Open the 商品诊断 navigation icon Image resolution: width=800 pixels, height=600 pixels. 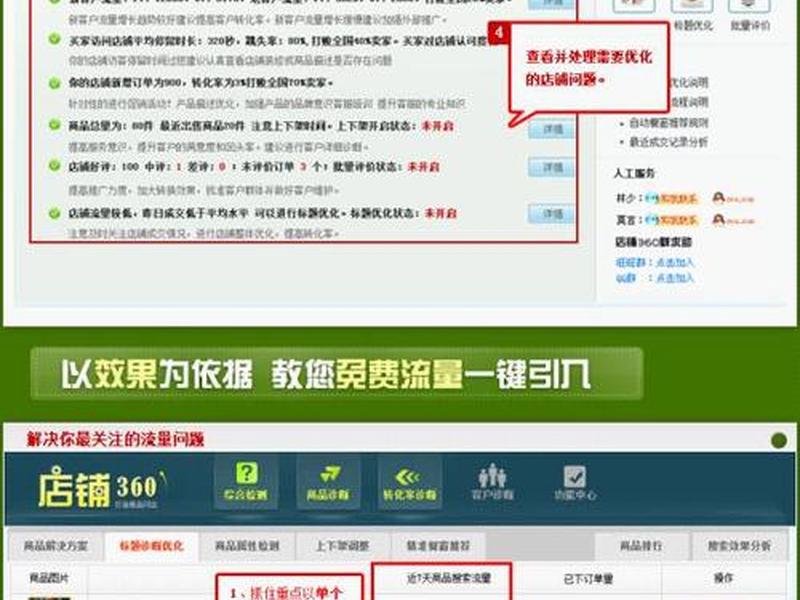(328, 482)
